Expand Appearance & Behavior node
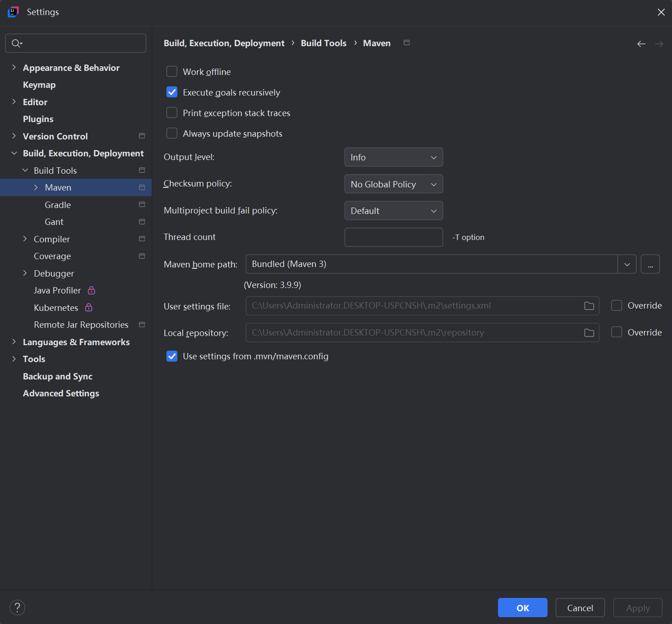The width and height of the screenshot is (672, 624). click(x=14, y=67)
